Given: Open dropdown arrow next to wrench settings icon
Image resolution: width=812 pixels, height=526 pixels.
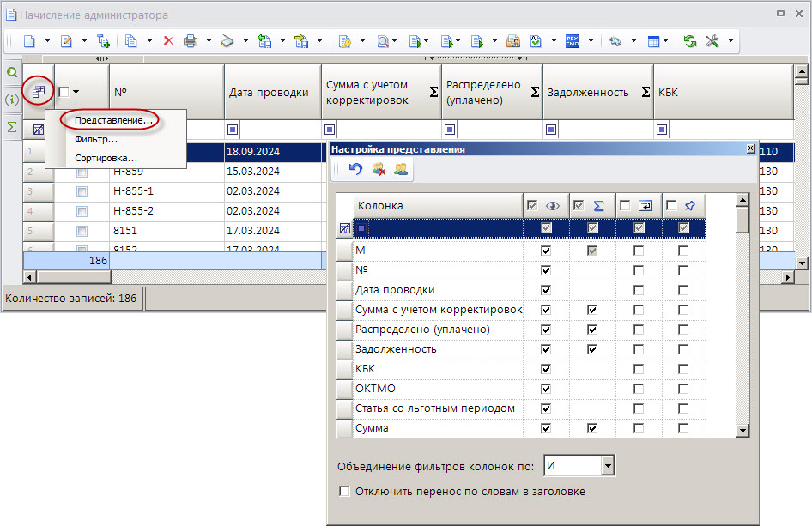Looking at the screenshot, I should pyautogui.click(x=730, y=41).
